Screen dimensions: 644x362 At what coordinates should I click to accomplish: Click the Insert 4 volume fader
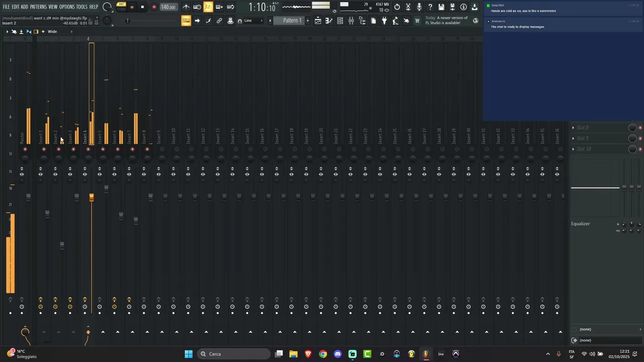click(91, 198)
